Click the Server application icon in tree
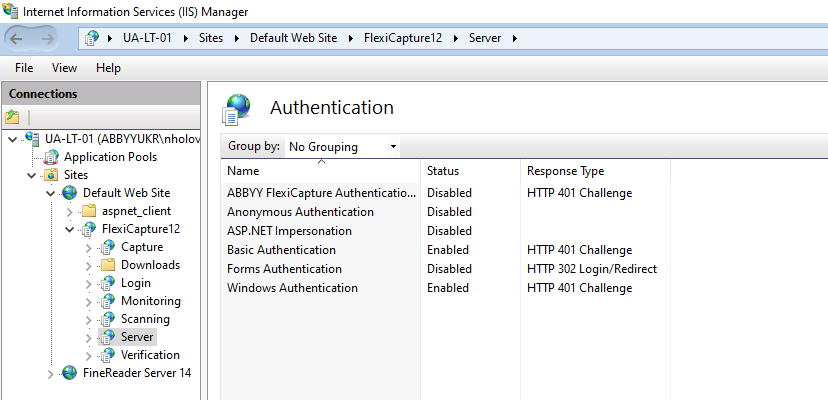This screenshot has width=828, height=400. pyautogui.click(x=108, y=337)
